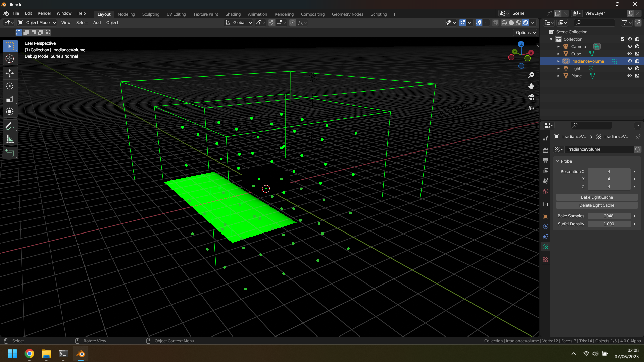Click Bake Light Cache button
Viewport: 644px width, 362px height.
point(597,197)
